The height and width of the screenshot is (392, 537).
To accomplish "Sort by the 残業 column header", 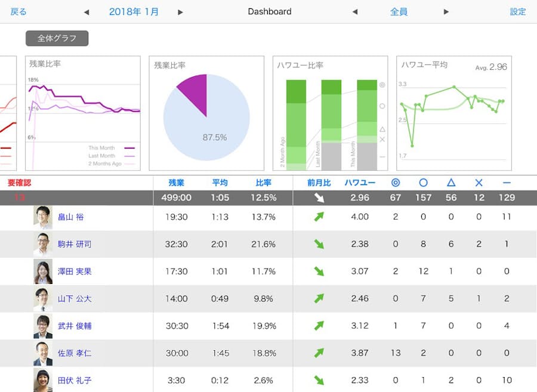I will pos(177,183).
